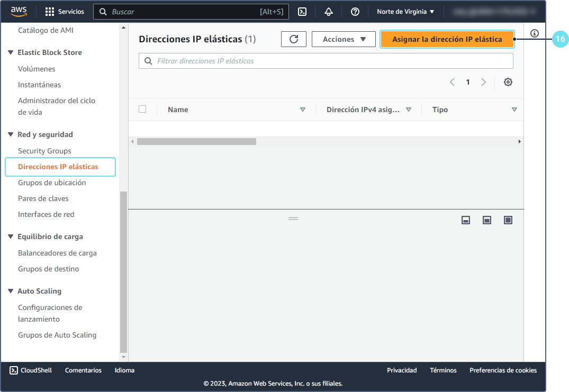This screenshot has width=569, height=392.
Task: Open the Acciones dropdown
Action: 344,39
